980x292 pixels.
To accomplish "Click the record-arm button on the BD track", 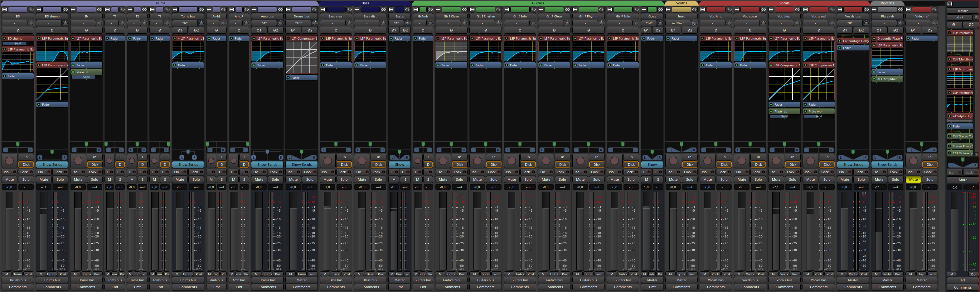I will pyautogui.click(x=9, y=160).
